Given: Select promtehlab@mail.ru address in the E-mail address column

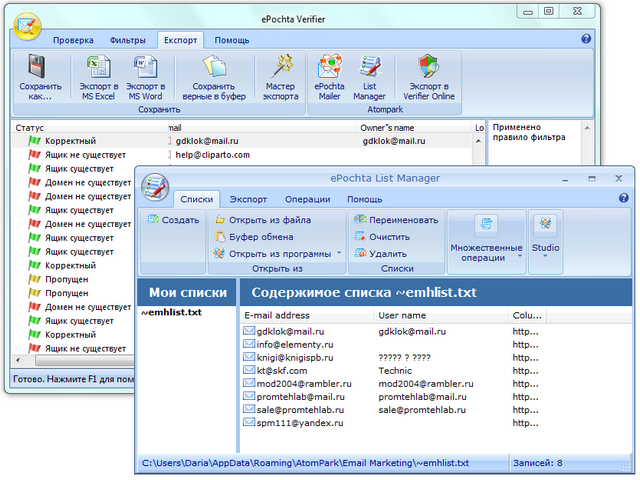Looking at the screenshot, I should (x=301, y=397).
